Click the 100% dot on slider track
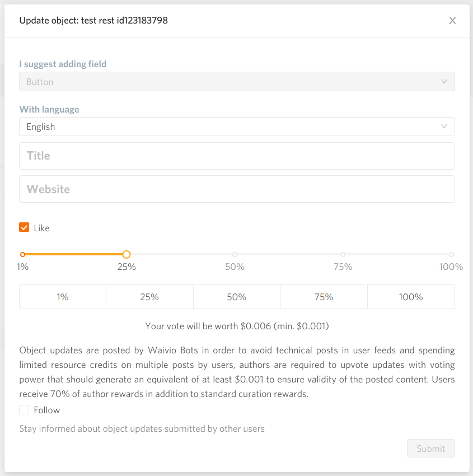Screen dimensions: 473x476 tap(451, 254)
